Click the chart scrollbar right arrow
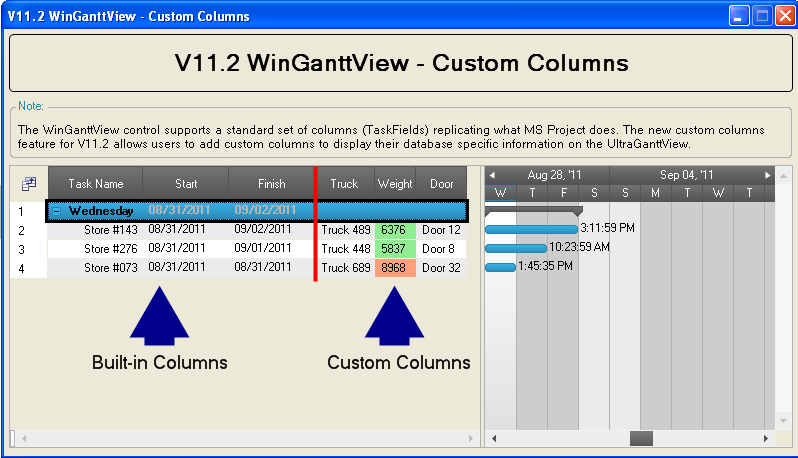798x458 pixels. coord(767,438)
